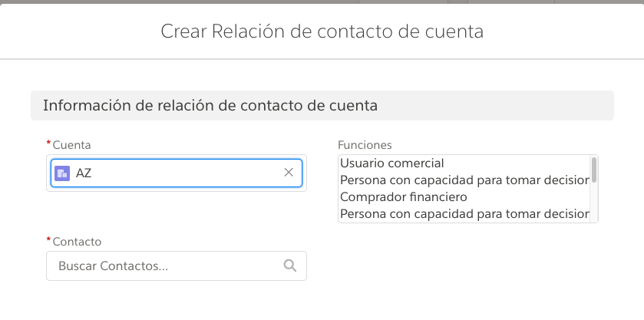The width and height of the screenshot is (644, 320).
Task: Click the Funciones field label
Action: point(365,144)
